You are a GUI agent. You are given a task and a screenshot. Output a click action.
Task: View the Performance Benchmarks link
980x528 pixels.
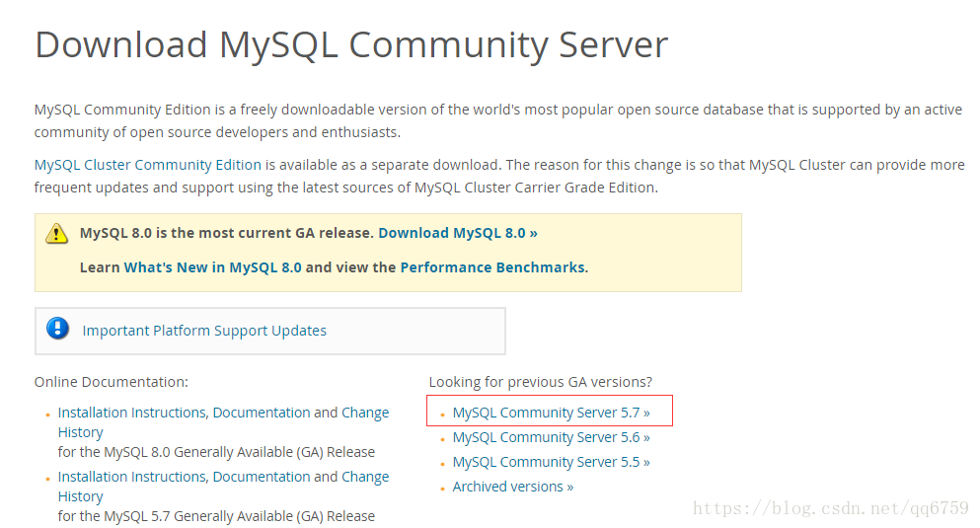[x=492, y=267]
